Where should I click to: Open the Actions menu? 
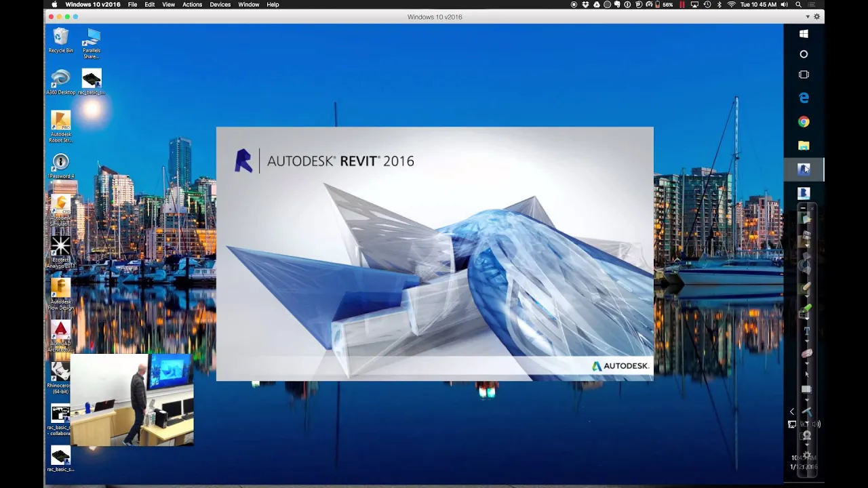192,4
